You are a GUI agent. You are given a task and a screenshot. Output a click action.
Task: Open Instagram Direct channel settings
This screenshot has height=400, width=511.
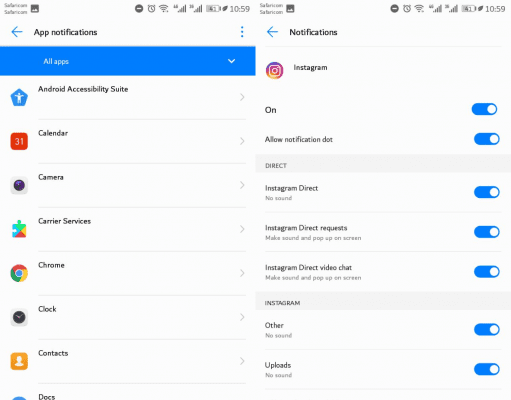pos(367,192)
